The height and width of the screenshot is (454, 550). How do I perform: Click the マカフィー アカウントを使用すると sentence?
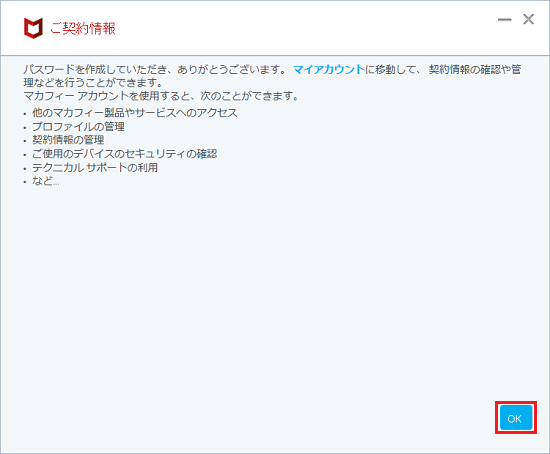161,95
